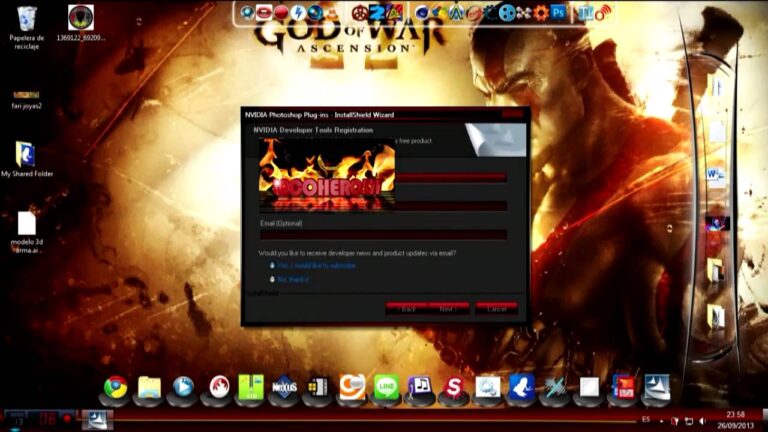
Task: Launch Cinema 4D sphere icon in top launcher
Action: pyautogui.click(x=422, y=13)
